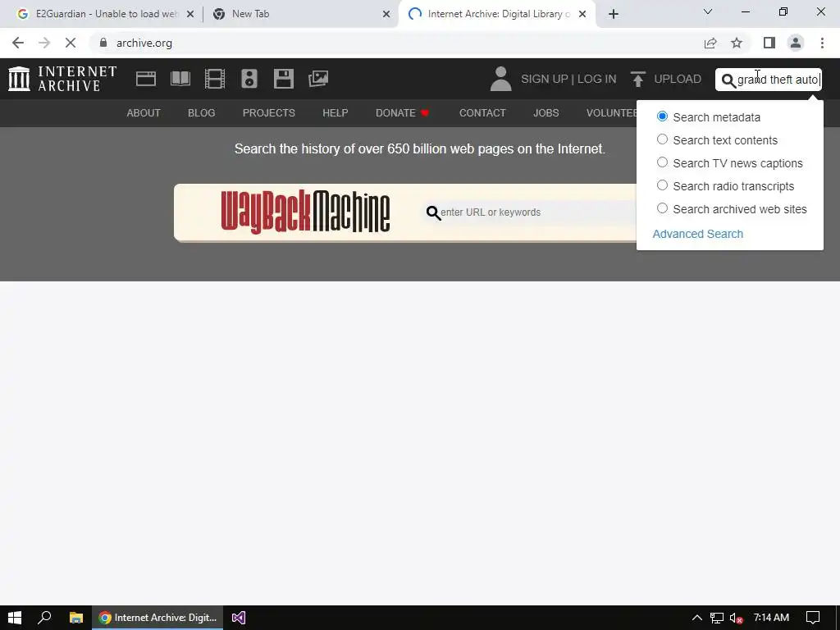This screenshot has height=630, width=840.
Task: Click the muted volume tray icon
Action: click(x=736, y=618)
